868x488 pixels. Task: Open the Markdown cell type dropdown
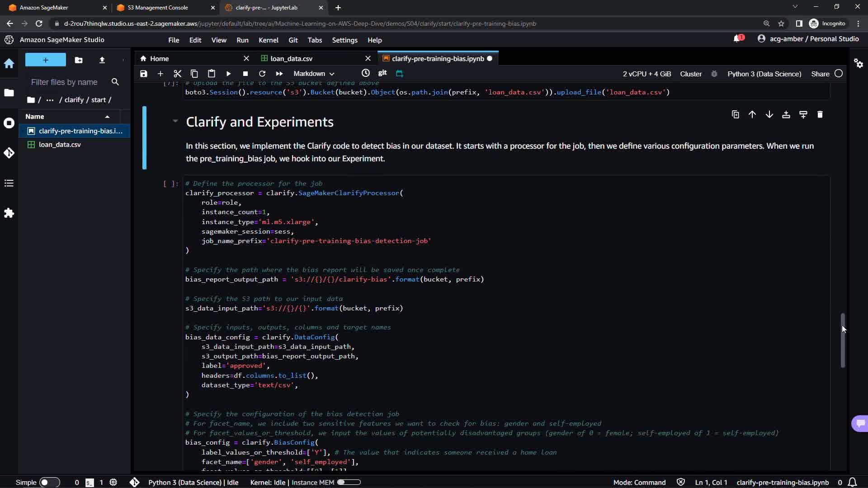coord(314,74)
